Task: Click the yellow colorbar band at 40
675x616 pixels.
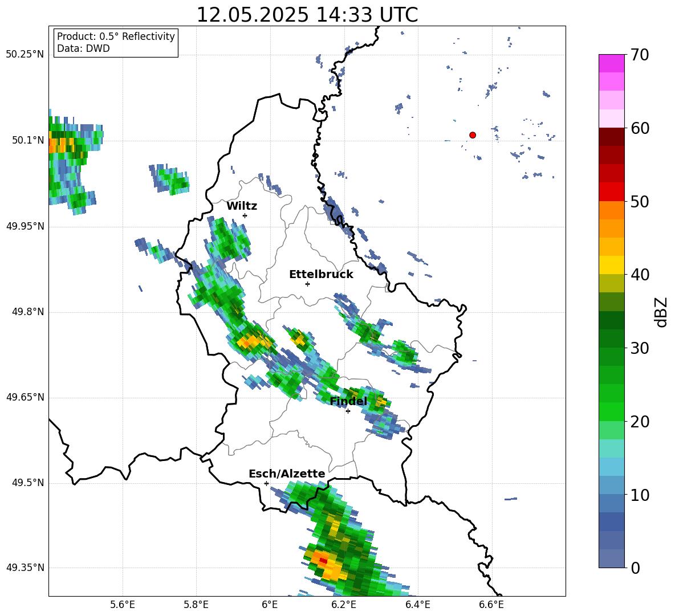Action: click(611, 264)
